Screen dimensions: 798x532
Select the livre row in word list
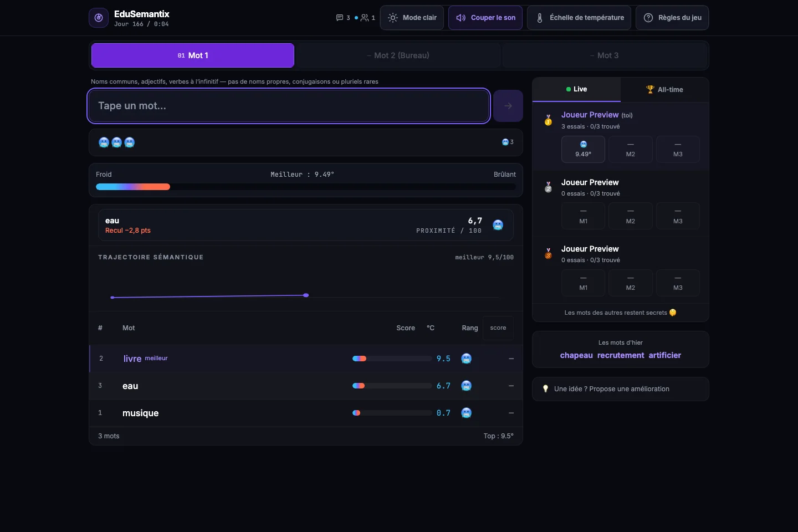(x=306, y=359)
